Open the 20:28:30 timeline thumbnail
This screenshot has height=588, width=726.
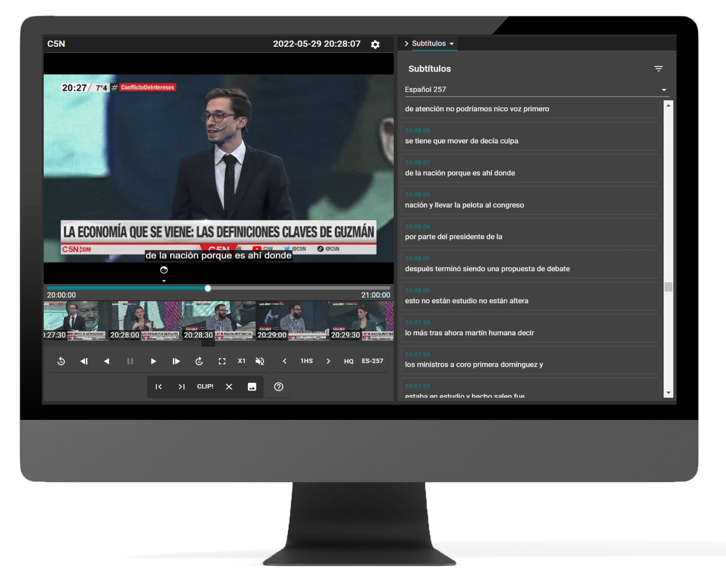click(219, 320)
